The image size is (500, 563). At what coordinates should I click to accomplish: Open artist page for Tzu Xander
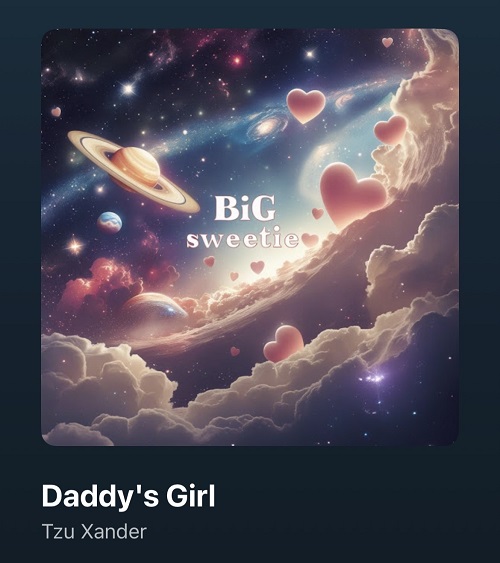point(94,532)
